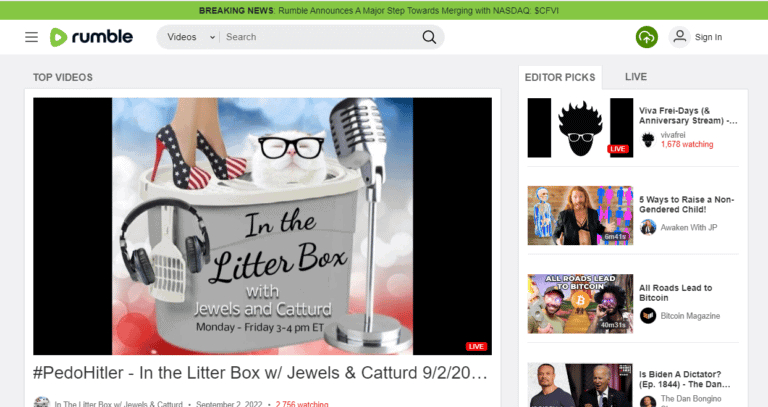This screenshot has height=407, width=768.
Task: Open the breaking news NASDAQ banner
Action: point(379,10)
